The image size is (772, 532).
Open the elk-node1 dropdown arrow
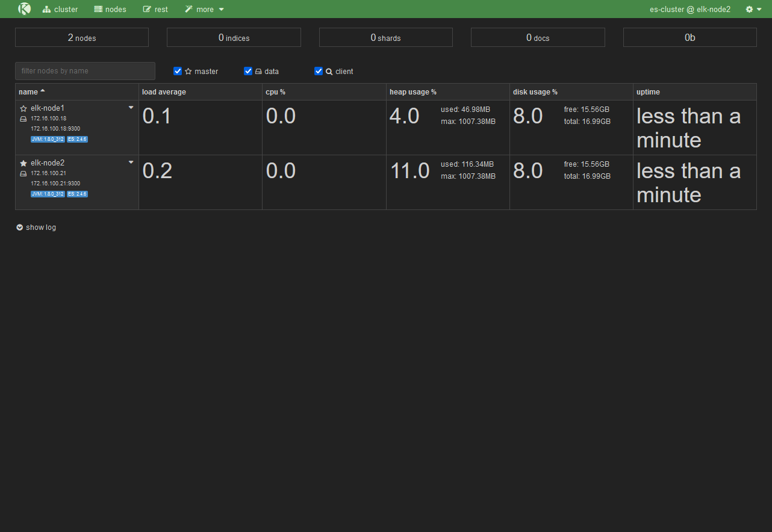pos(131,108)
